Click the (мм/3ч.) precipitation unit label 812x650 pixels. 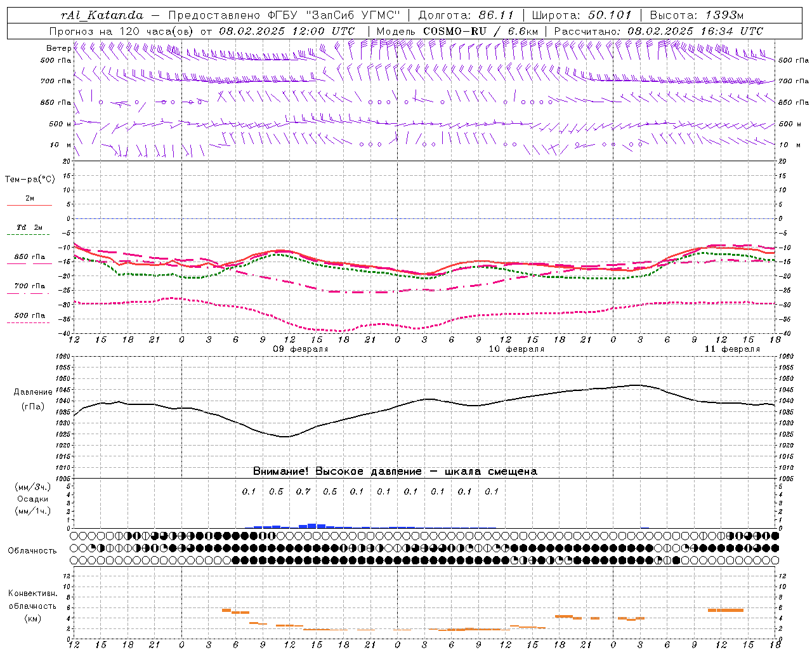(32, 487)
